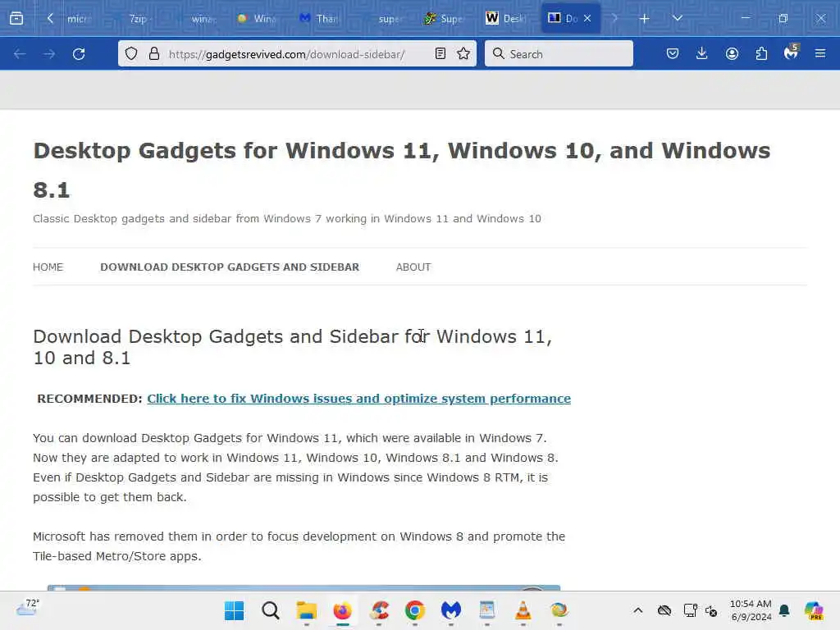Open the Windows Start button
This screenshot has height=630, width=840.
pyautogui.click(x=234, y=610)
